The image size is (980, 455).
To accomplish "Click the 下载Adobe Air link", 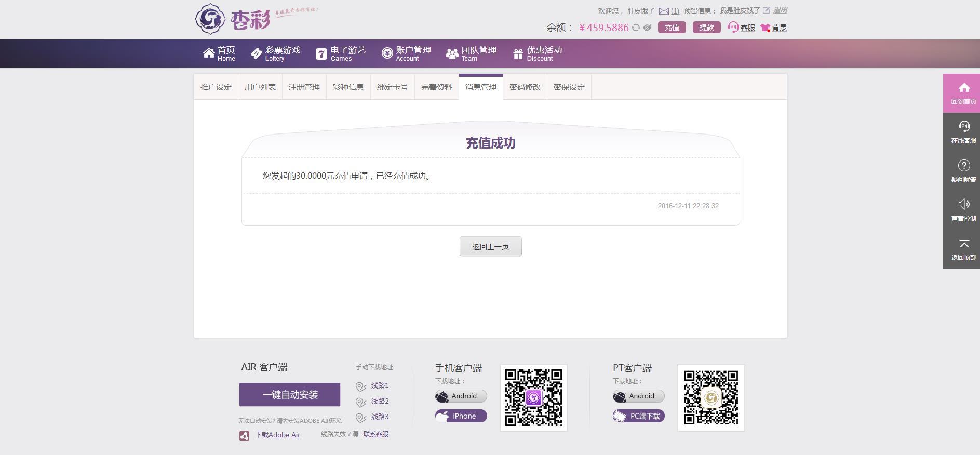I will point(277,435).
